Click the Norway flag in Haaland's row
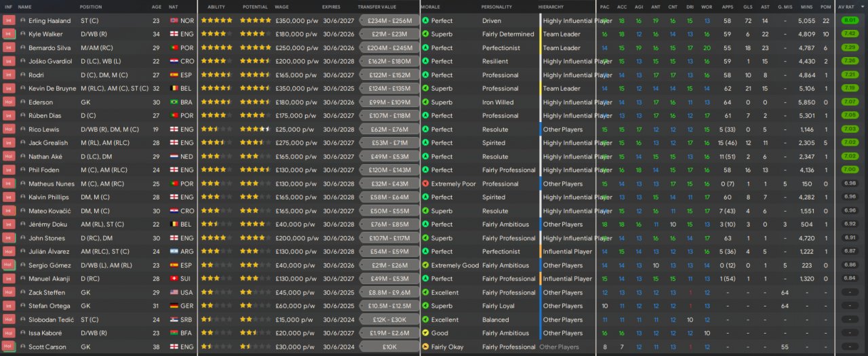 pos(174,20)
